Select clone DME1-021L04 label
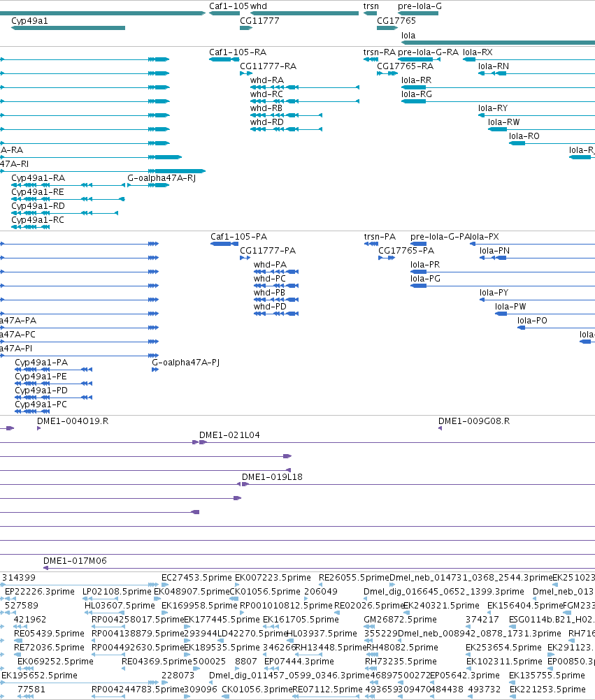 (229, 435)
